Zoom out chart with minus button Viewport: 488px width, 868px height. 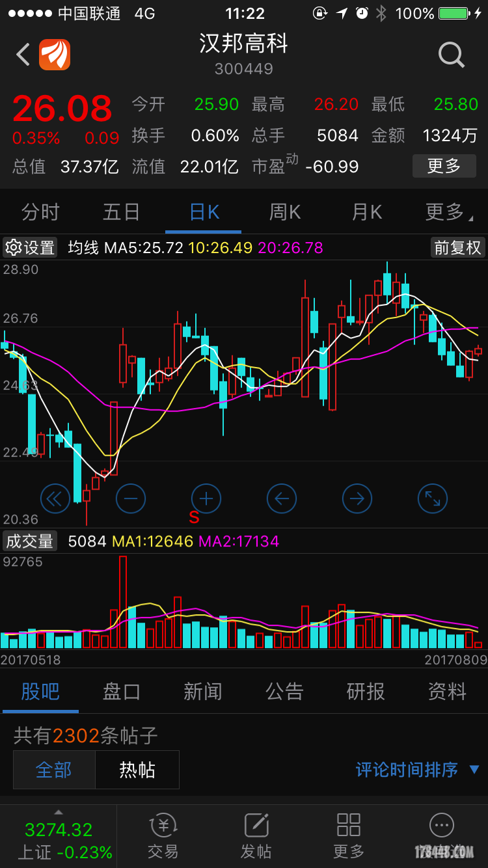click(x=131, y=499)
